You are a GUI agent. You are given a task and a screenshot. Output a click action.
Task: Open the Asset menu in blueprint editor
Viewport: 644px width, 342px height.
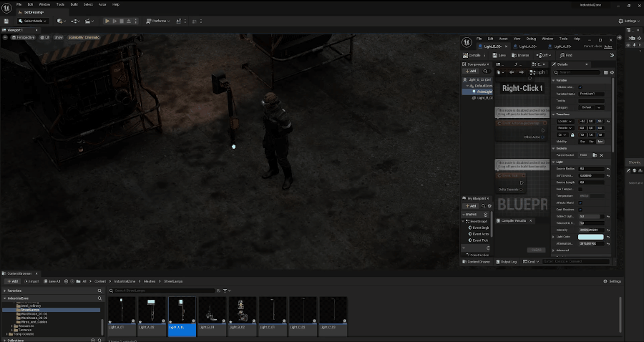click(503, 39)
